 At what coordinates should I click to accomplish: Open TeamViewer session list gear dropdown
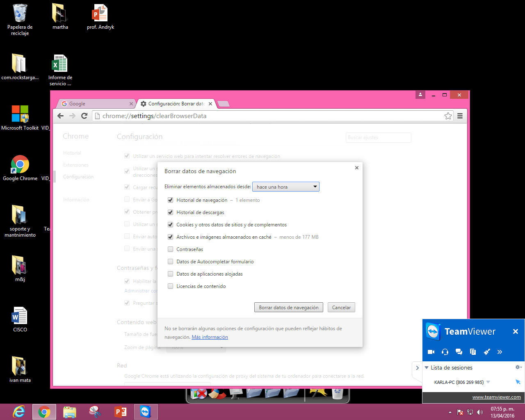pos(518,367)
